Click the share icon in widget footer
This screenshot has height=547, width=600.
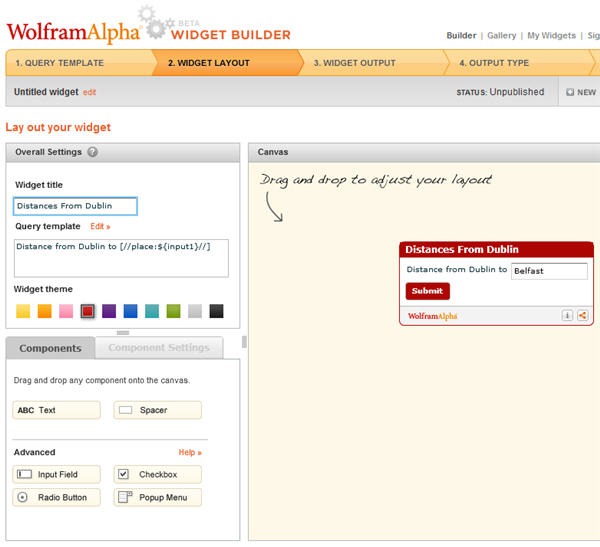[x=582, y=315]
